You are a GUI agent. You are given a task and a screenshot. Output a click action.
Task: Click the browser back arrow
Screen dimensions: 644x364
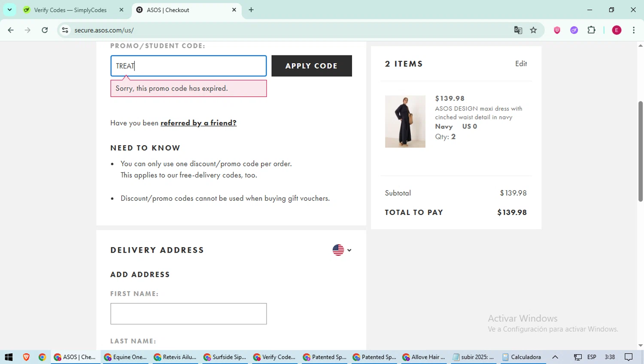pyautogui.click(x=11, y=30)
